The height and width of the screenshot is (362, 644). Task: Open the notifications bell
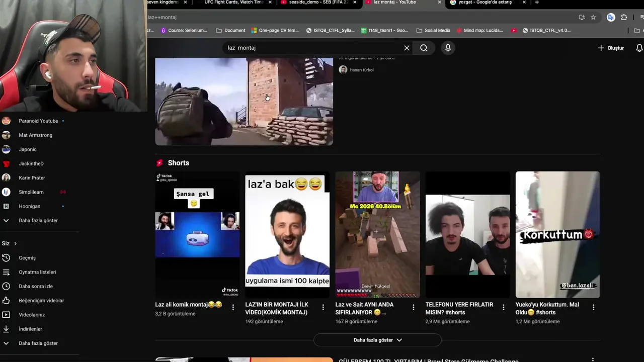[639, 48]
